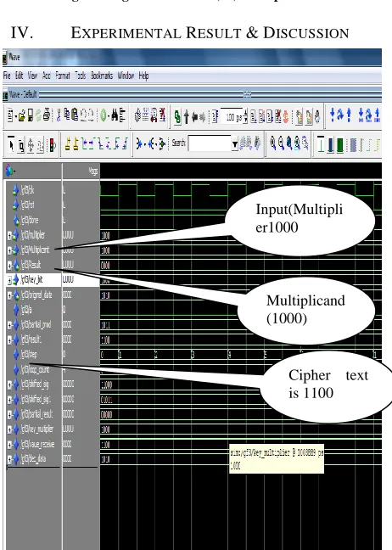
Task: Click the run length field showing 100 ps
Action: (232, 117)
